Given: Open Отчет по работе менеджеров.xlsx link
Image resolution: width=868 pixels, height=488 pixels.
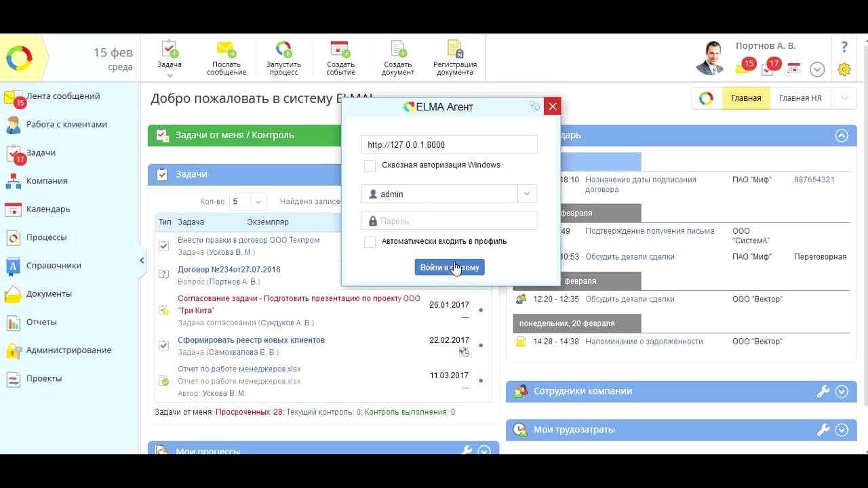Looking at the screenshot, I should click(x=239, y=369).
